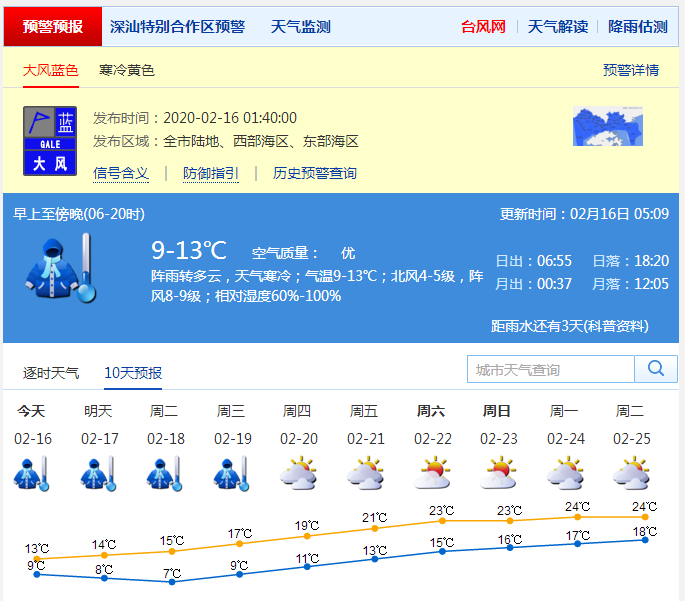Open the 预警详情 details link
The image size is (685, 601).
[631, 70]
